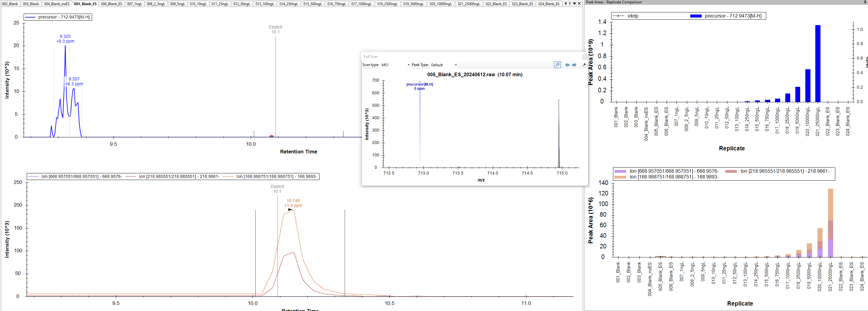Click the 10.148 fragment peak annotation
The image size is (868, 311).
[x=293, y=201]
